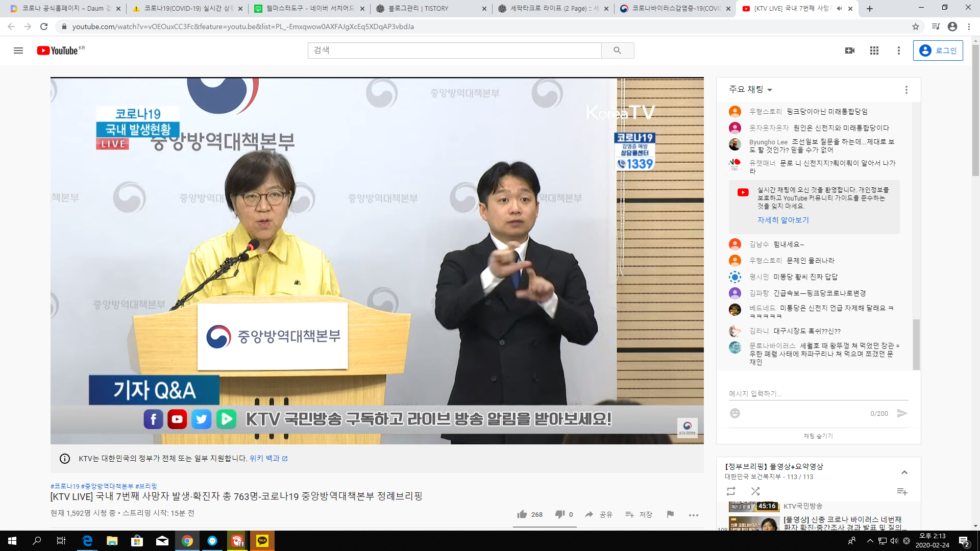
Task: Dislike the video with thumbs down
Action: [x=560, y=514]
